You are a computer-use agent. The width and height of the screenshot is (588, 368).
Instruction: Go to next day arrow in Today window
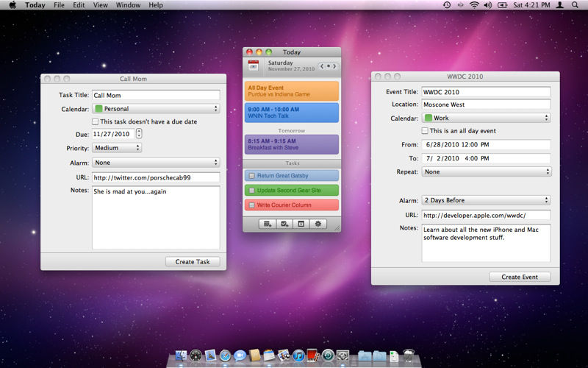click(x=335, y=66)
